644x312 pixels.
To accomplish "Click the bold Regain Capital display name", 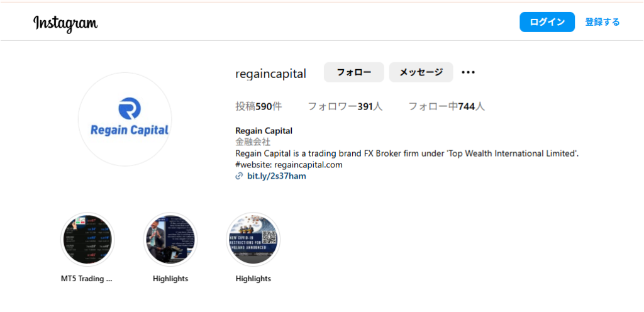I will (x=264, y=131).
